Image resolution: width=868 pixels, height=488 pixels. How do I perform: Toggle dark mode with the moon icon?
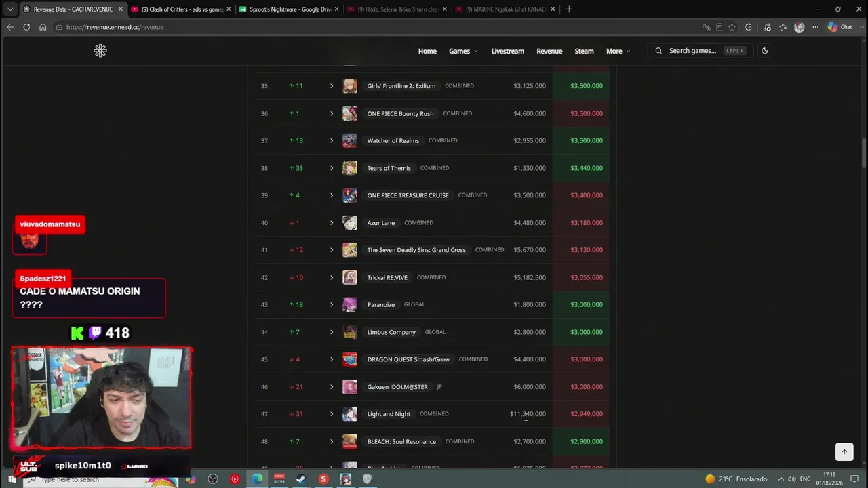[x=765, y=51]
